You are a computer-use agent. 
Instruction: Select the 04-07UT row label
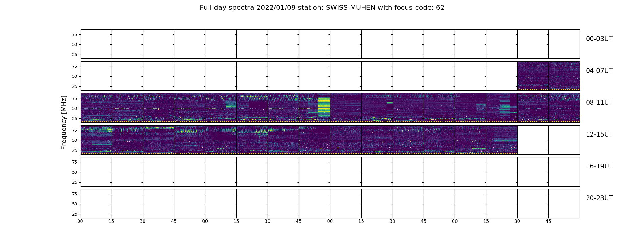[x=599, y=71]
